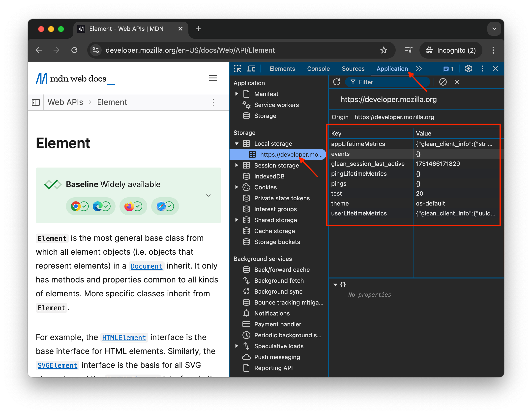Expand the Baseline availability details
Screen dimensions: 532x414
[208, 195]
